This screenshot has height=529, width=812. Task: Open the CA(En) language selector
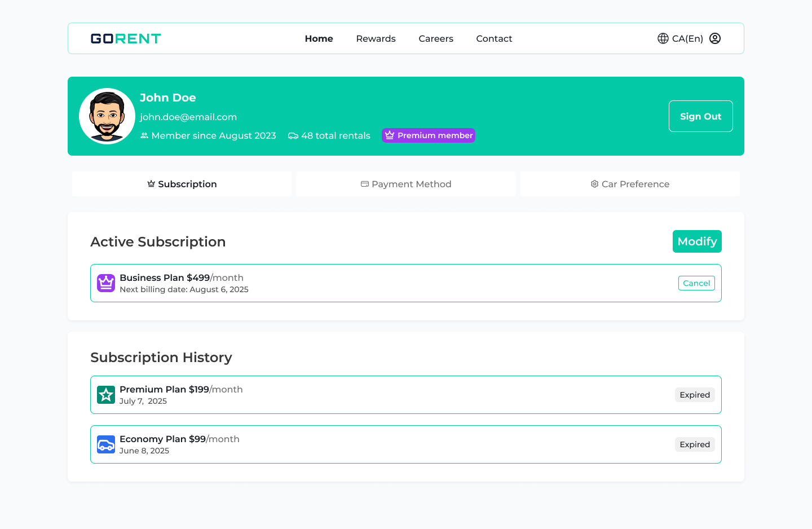pos(687,38)
